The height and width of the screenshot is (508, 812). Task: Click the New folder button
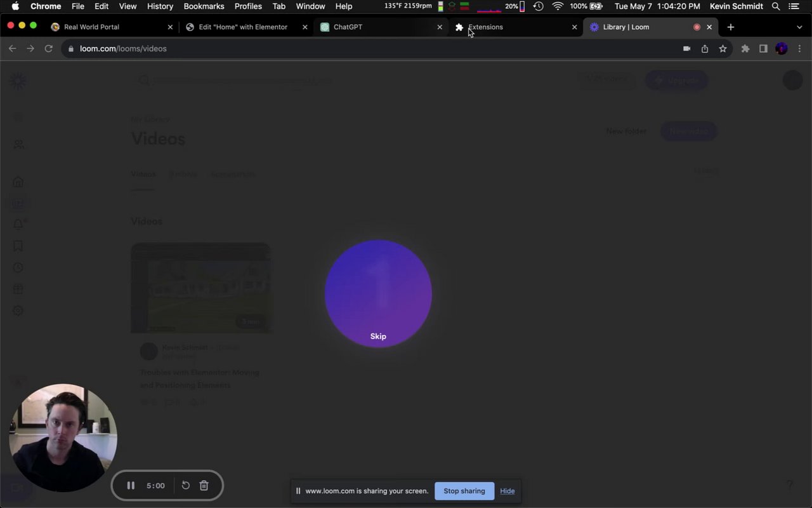point(626,131)
